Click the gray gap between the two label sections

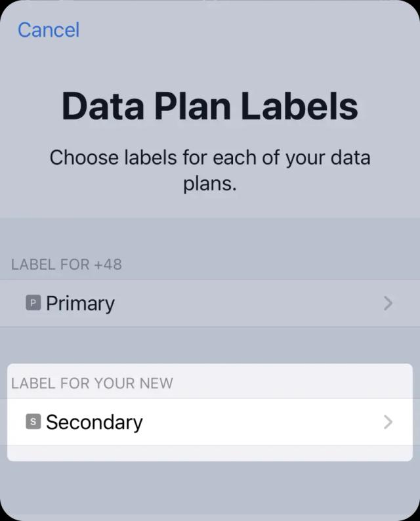pos(210,345)
